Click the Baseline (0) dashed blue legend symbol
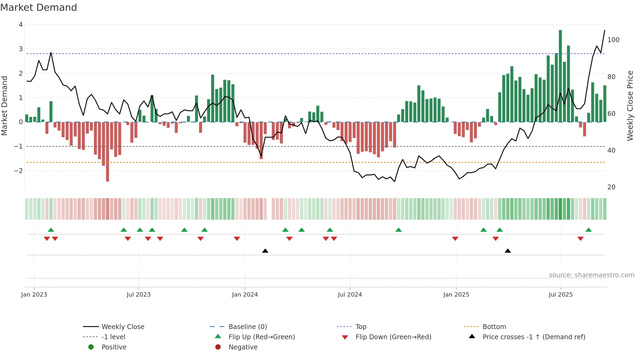Image resolution: width=644 pixels, height=362 pixels. (x=217, y=327)
